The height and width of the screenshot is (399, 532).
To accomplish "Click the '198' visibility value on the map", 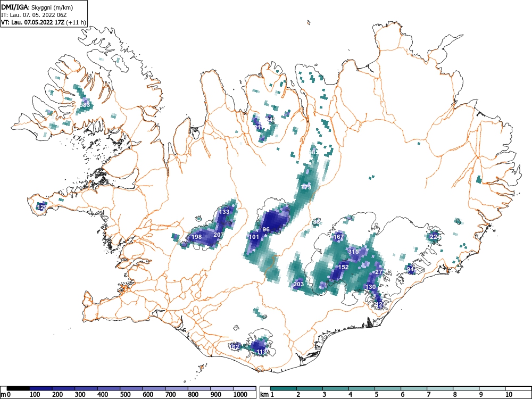I will [196, 237].
